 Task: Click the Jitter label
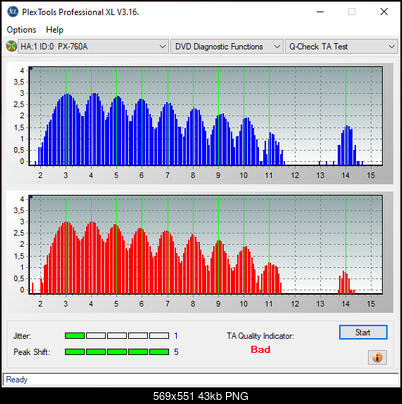coord(22,336)
